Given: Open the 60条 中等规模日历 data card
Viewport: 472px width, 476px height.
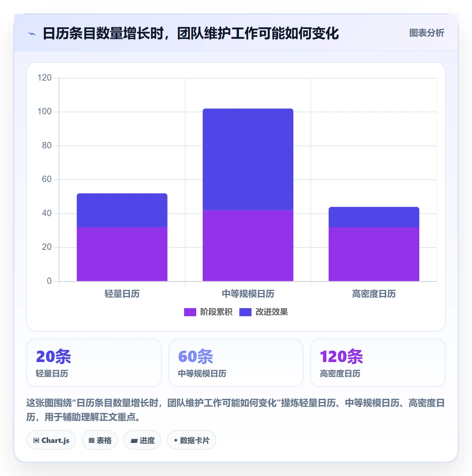Looking at the screenshot, I should click(x=236, y=363).
